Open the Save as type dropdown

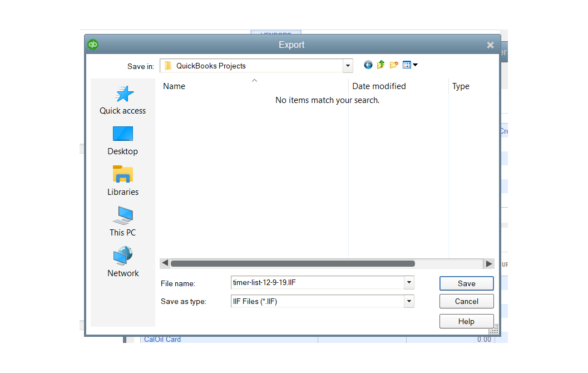[x=409, y=301]
